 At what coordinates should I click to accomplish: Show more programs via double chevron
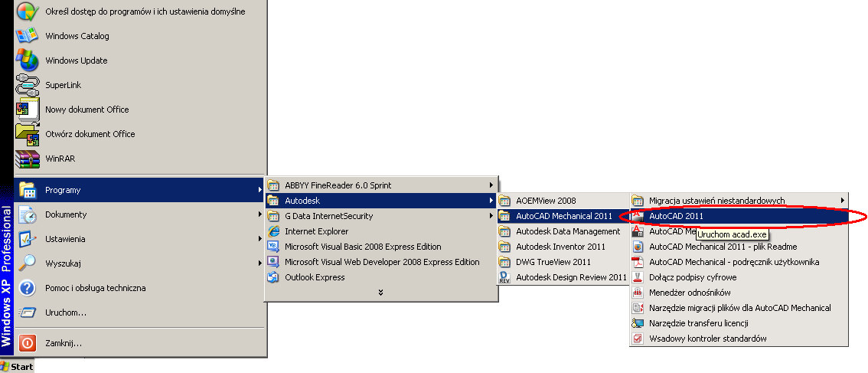381,292
